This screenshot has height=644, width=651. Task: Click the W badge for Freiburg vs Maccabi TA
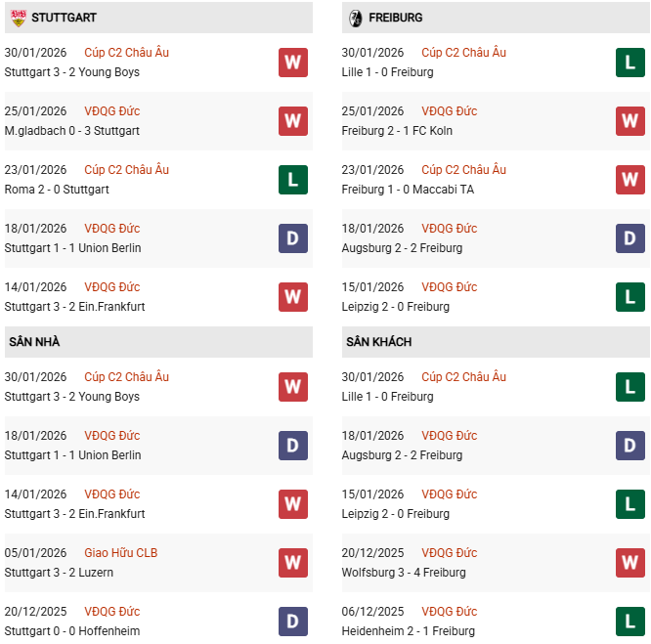click(629, 180)
